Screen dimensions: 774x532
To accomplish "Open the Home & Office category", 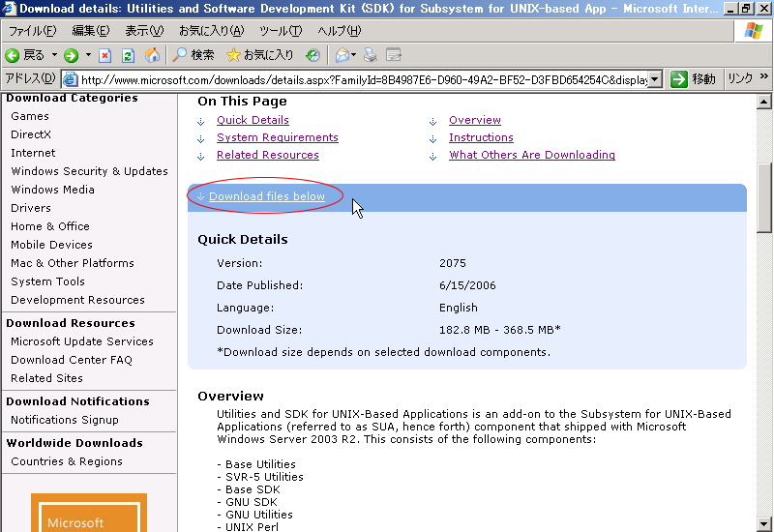I will click(50, 226).
